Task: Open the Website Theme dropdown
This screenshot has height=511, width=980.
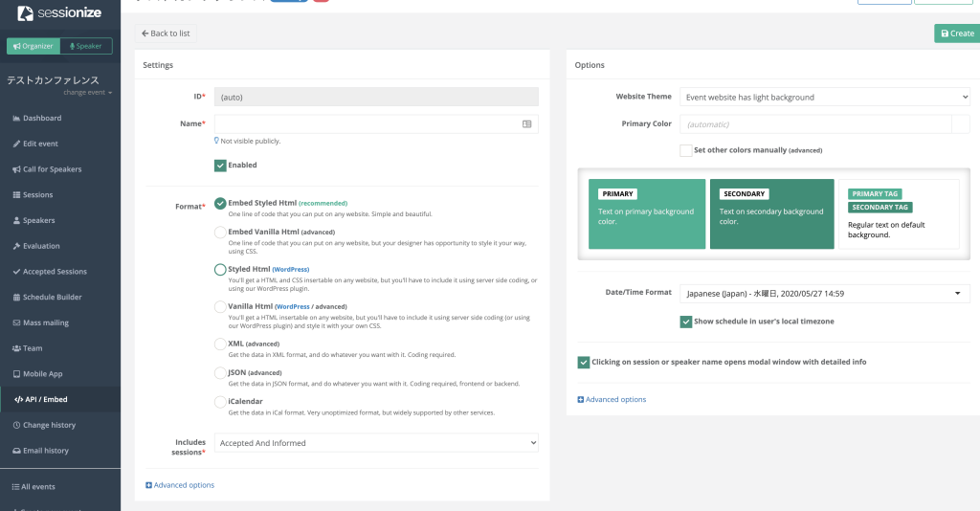Action: 824,97
